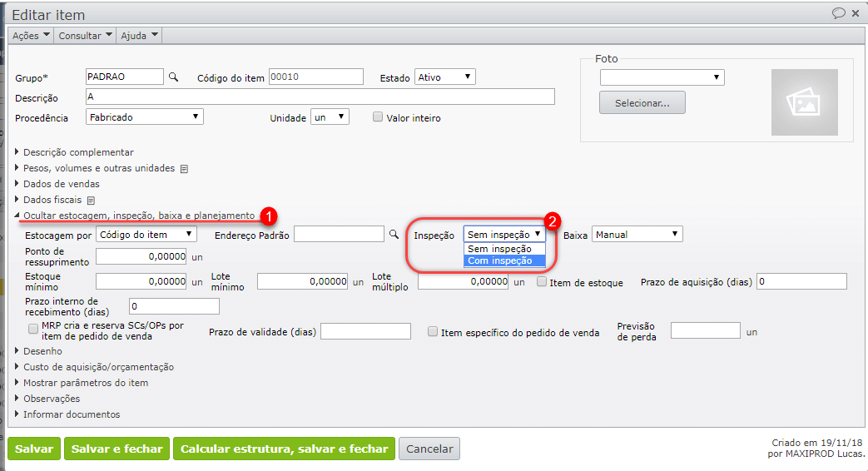Screen dimensions: 868x471
Task: Click the Ponto de ressuprimento field
Action: (141, 257)
